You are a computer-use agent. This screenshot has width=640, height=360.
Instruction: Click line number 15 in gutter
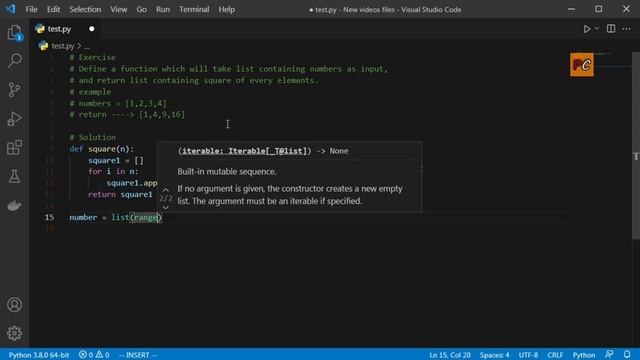[x=49, y=218]
